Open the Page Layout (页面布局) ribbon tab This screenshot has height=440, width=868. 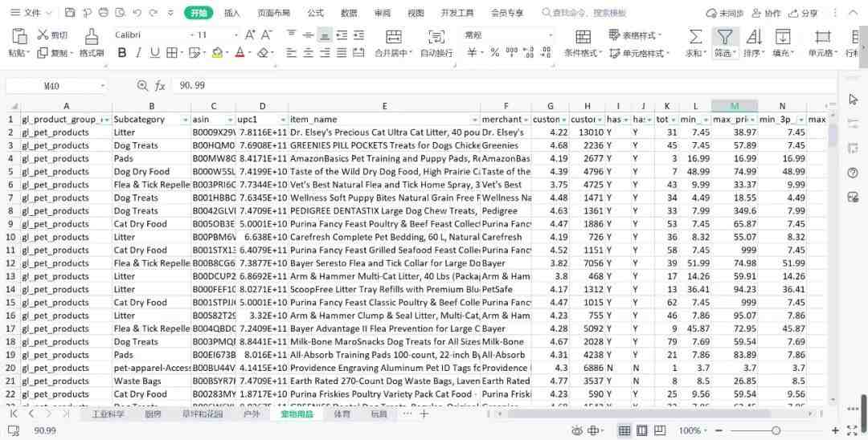(x=273, y=13)
